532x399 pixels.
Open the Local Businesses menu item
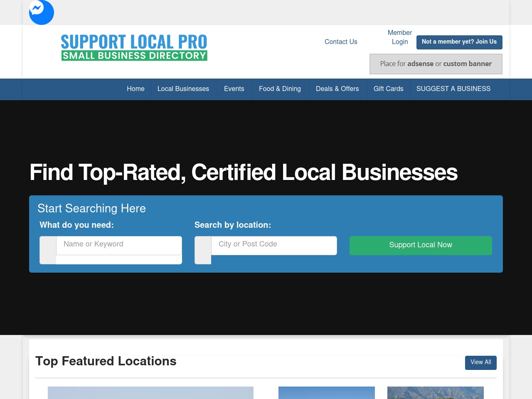click(x=183, y=89)
